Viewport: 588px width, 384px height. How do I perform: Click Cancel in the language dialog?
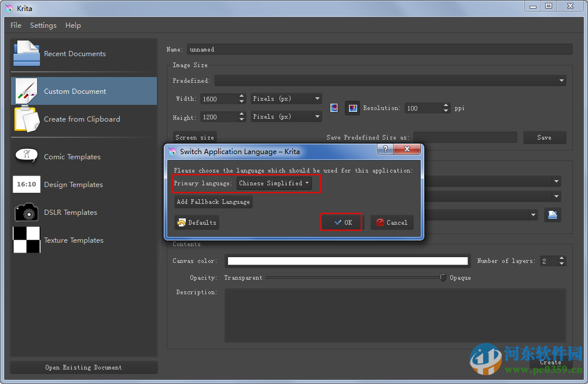click(x=392, y=222)
